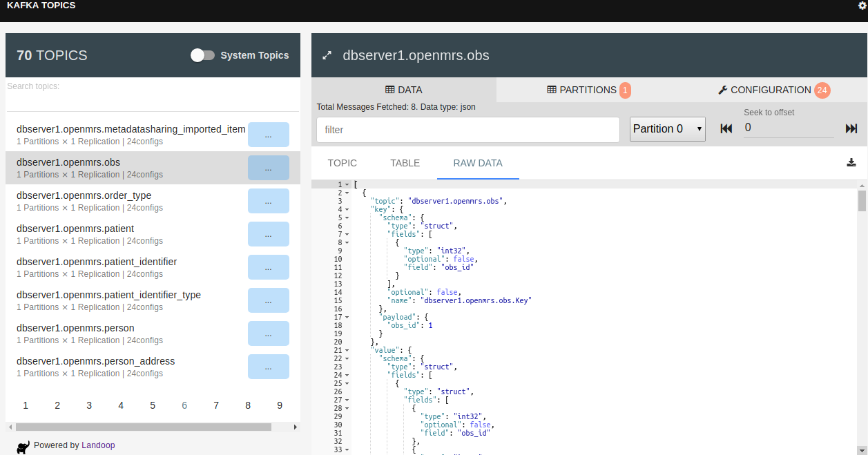Seek to last offset with forward icon
868x455 pixels.
tap(851, 128)
